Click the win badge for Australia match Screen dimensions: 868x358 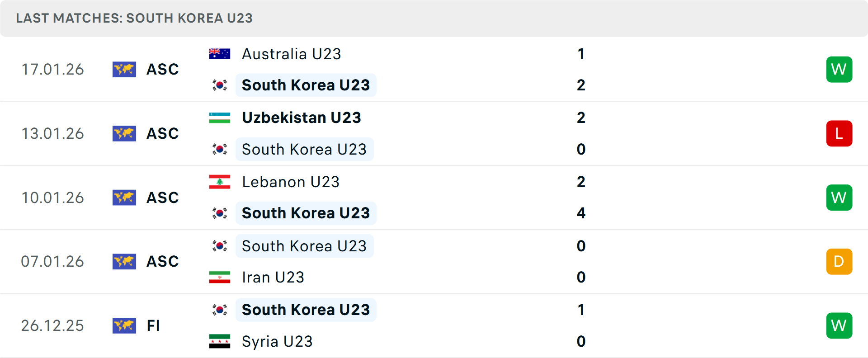839,69
